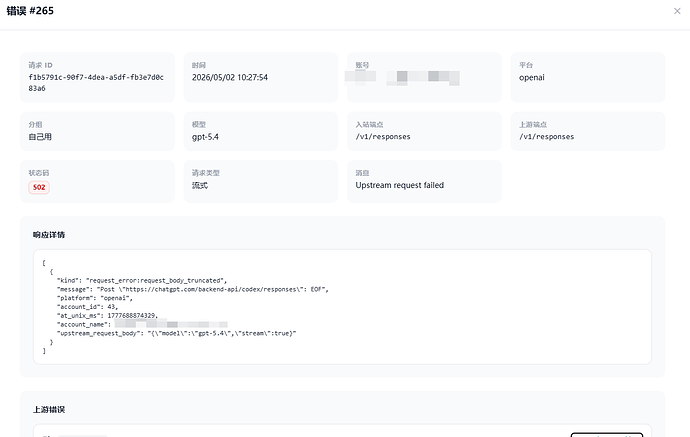Viewport: 690px width, 437px height.
Task: Select /v1/responses under 入站端点
Action: tap(383, 137)
